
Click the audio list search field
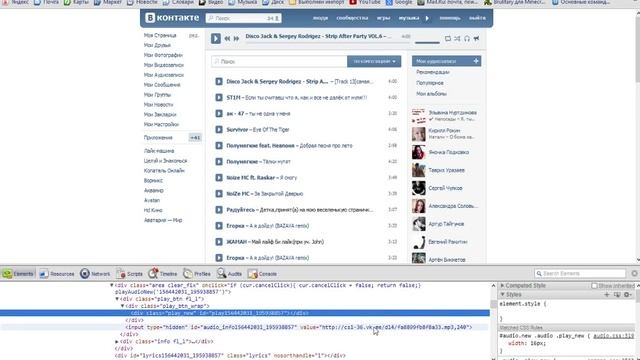coord(279,62)
